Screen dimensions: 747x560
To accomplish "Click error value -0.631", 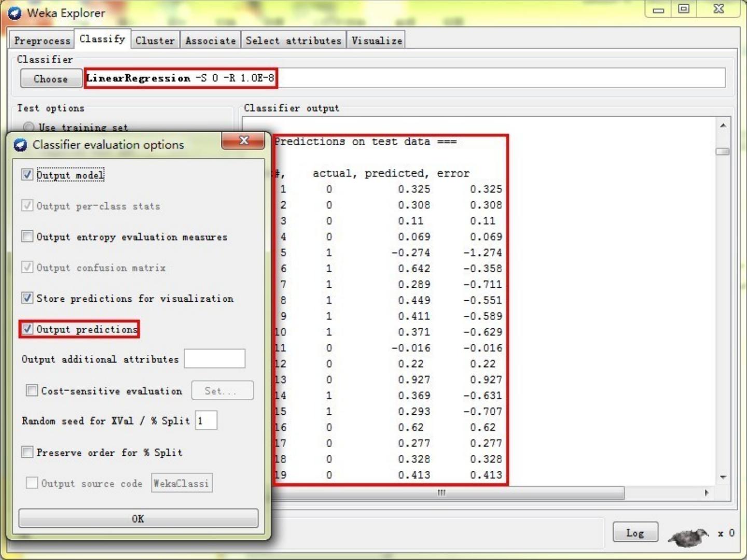I will pyautogui.click(x=482, y=395).
